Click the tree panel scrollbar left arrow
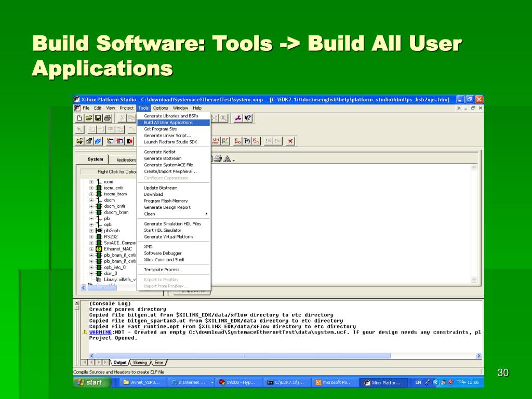Image resolution: width=532 pixels, height=399 pixels. point(84,288)
